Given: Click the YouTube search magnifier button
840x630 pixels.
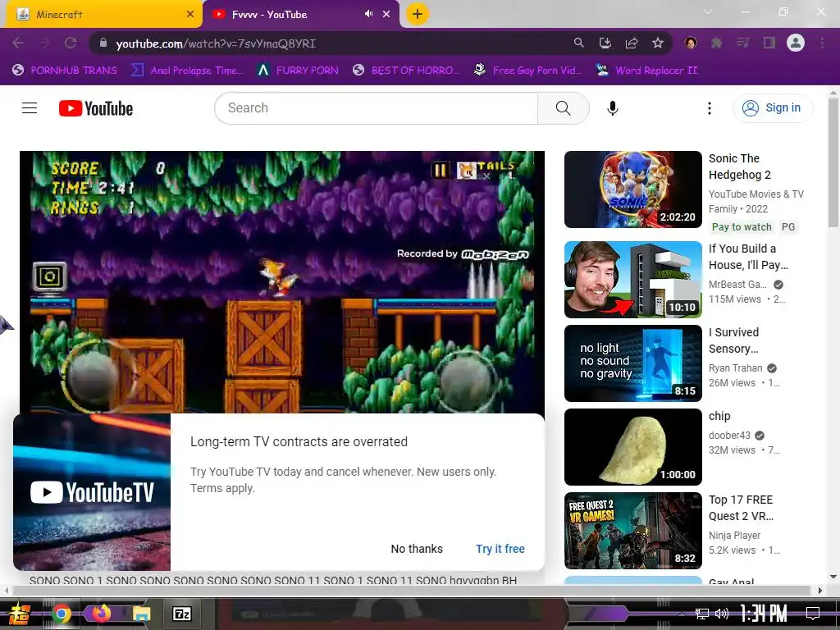Looking at the screenshot, I should point(563,108).
